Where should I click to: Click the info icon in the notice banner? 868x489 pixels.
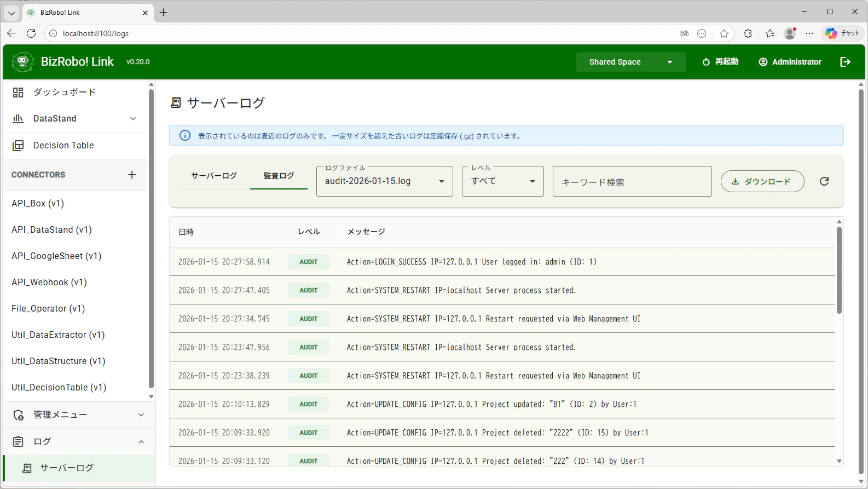pos(185,135)
